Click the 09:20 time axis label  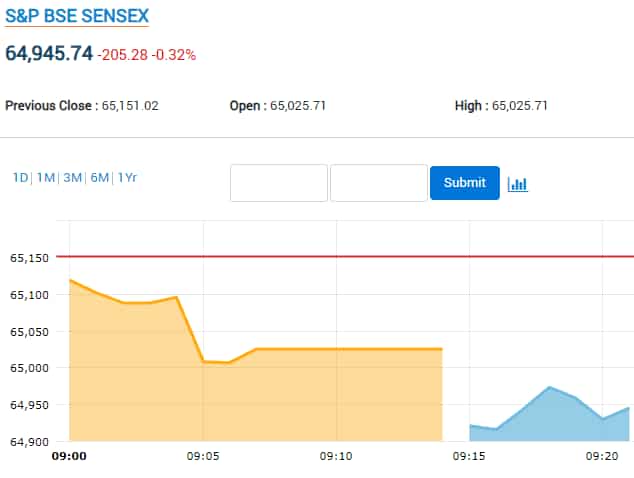(603, 456)
